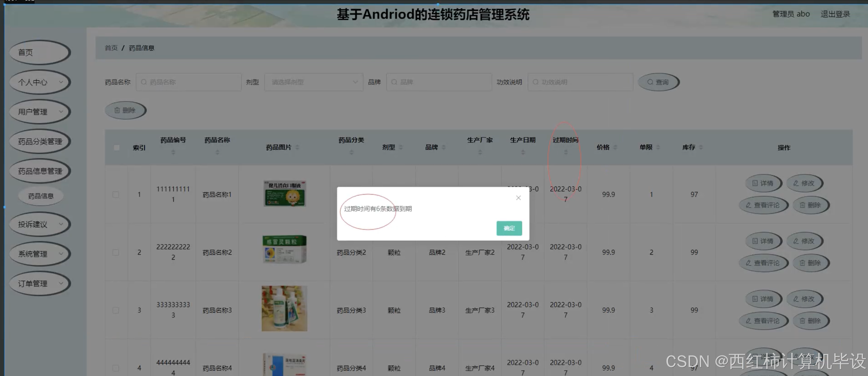
Task: Click 查看评论 for the 药品名称3 row
Action: tap(763, 320)
